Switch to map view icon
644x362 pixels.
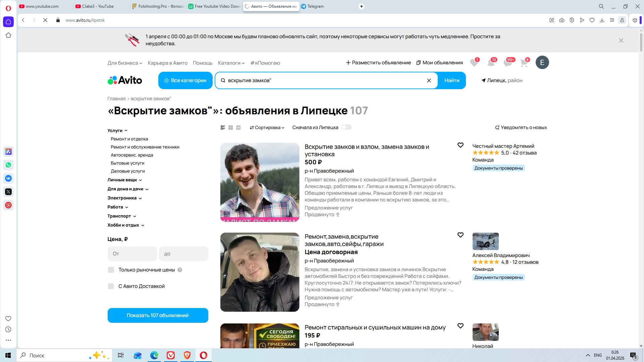[238, 128]
